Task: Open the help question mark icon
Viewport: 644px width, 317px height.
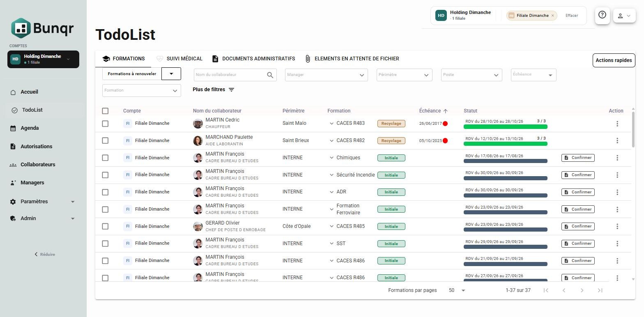Action: pos(602,15)
